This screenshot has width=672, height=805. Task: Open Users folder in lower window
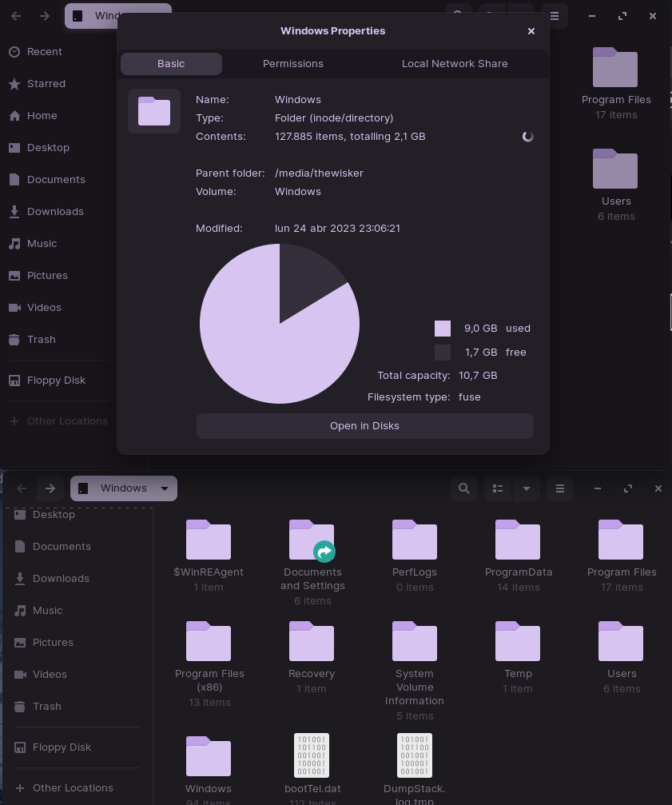pyautogui.click(x=621, y=658)
